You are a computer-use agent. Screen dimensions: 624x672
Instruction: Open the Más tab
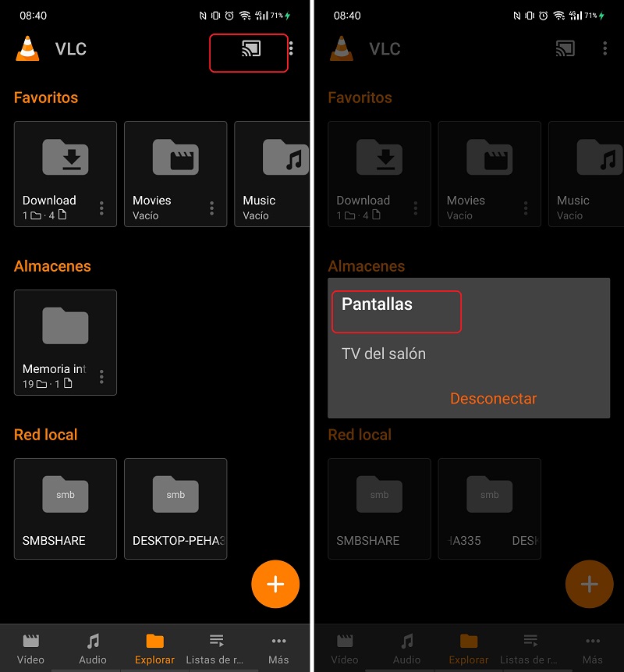click(278, 649)
